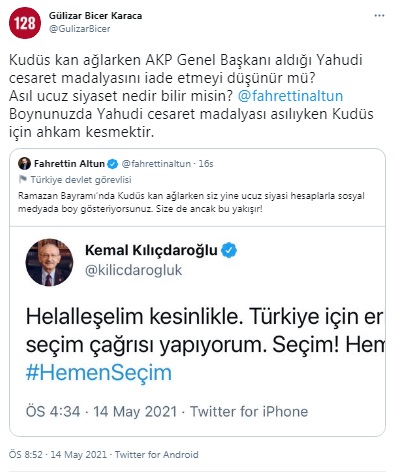Screen dimensions: 394x472
Task: Click the red 128 profile avatar
Action: tap(25, 23)
